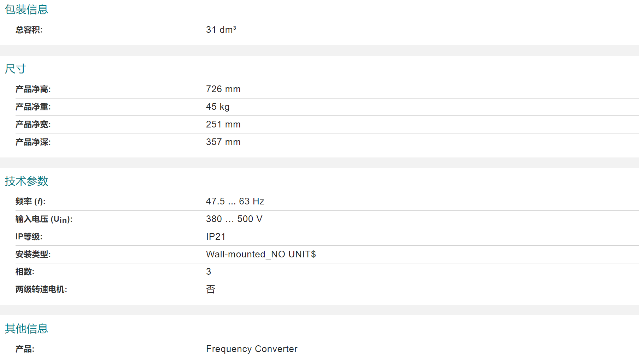639x364 pixels.
Task: Click the 否 value for 两级转速电机
Action: coord(211,290)
